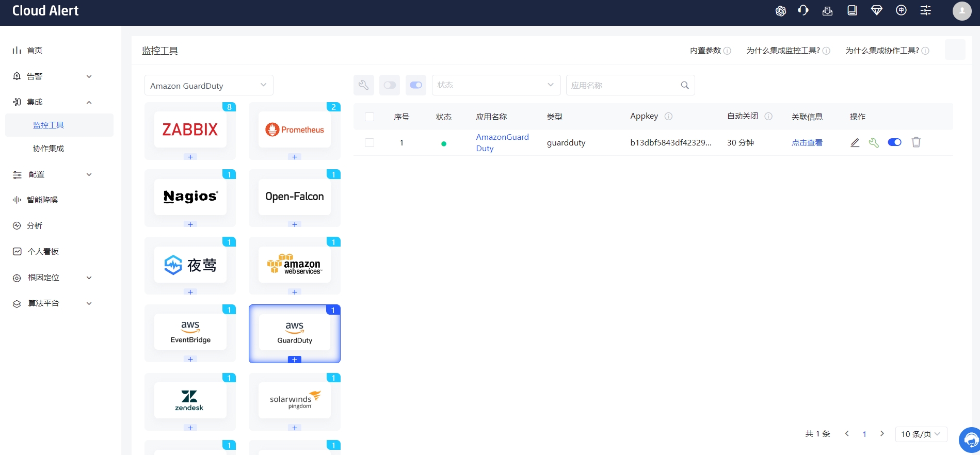Click the green wrench in AmazonGuardDuty row
This screenshot has height=455, width=980.
(x=874, y=142)
